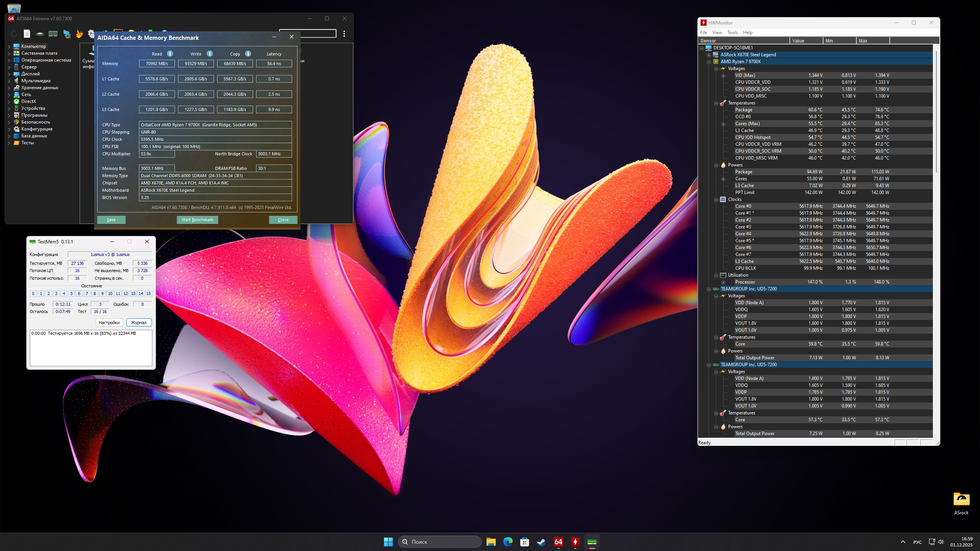Open the Tools menu in HWMonitor
The height and width of the screenshot is (551, 980).
click(732, 33)
